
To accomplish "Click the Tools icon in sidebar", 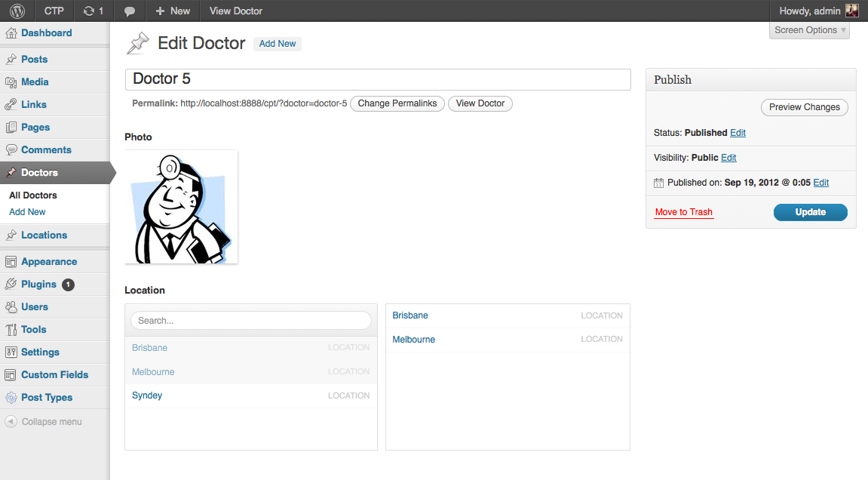I will pos(11,330).
